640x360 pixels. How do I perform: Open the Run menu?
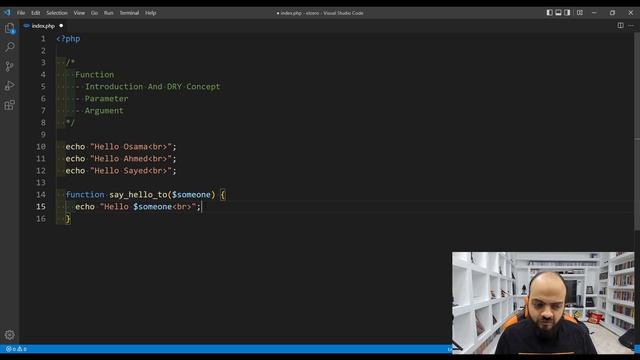pos(109,13)
